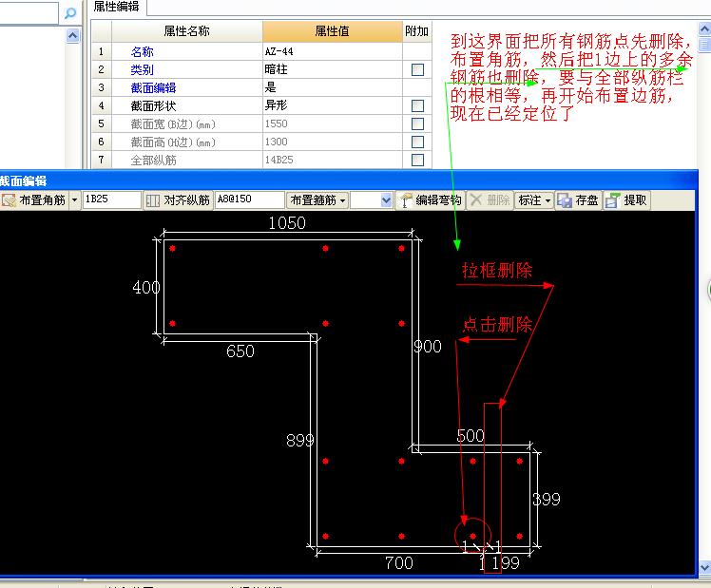Click the 属性名称 column header

point(187,31)
